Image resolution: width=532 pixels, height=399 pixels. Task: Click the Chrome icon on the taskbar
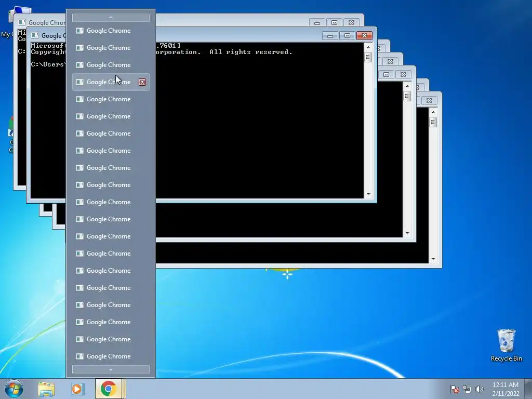click(x=109, y=389)
